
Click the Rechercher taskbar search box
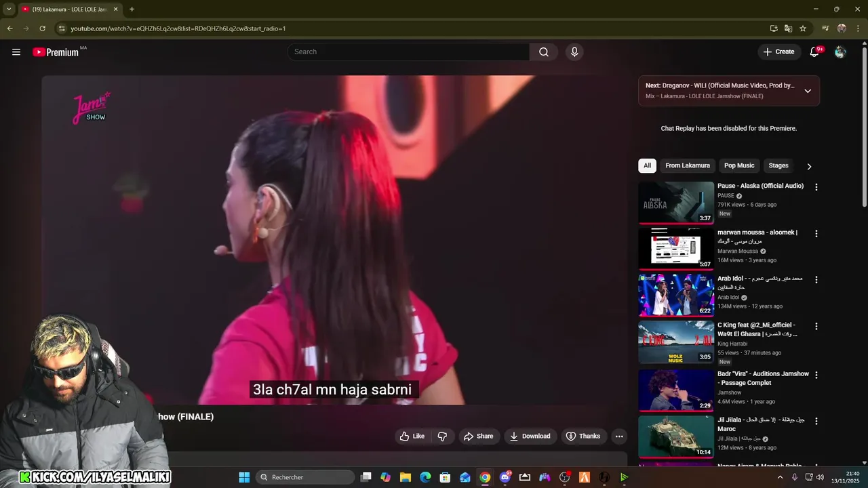[305, 477]
